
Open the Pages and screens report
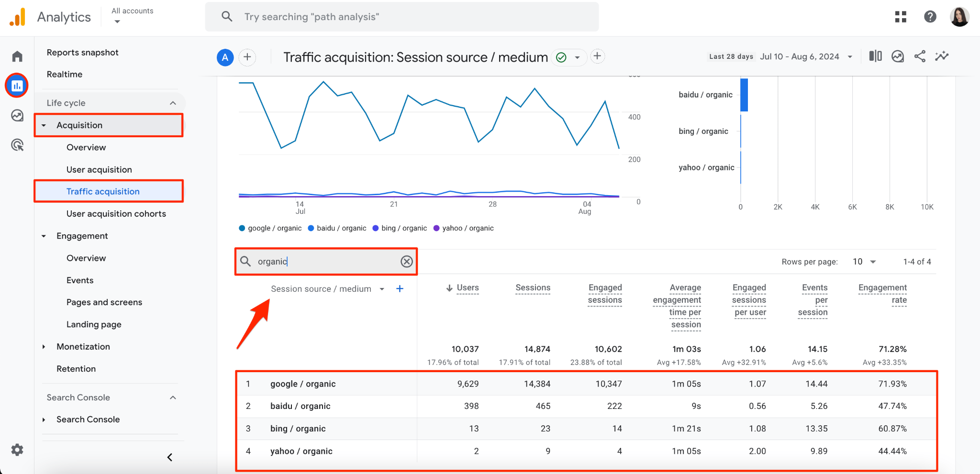[x=104, y=302]
